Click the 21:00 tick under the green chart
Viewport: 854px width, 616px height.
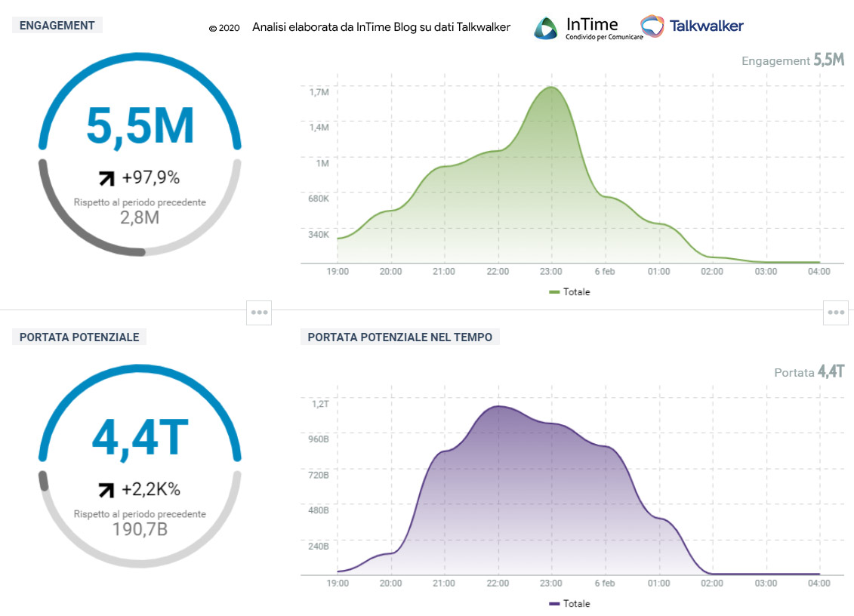(444, 271)
